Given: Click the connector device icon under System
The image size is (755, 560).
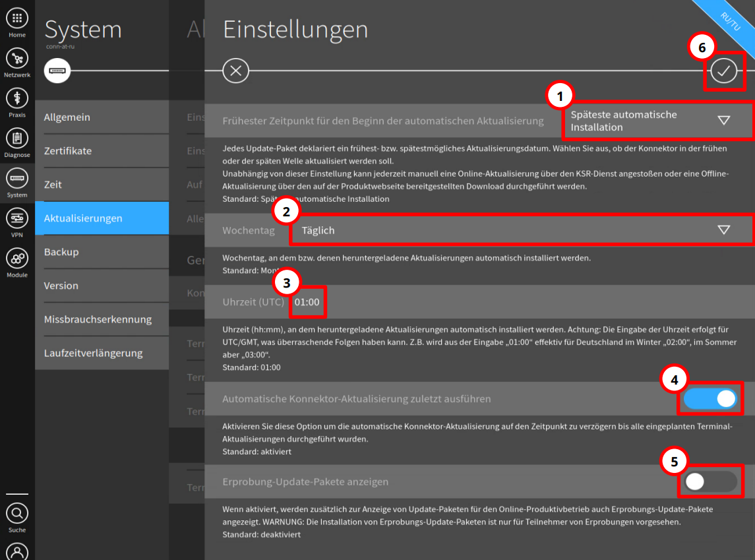Looking at the screenshot, I should point(57,71).
